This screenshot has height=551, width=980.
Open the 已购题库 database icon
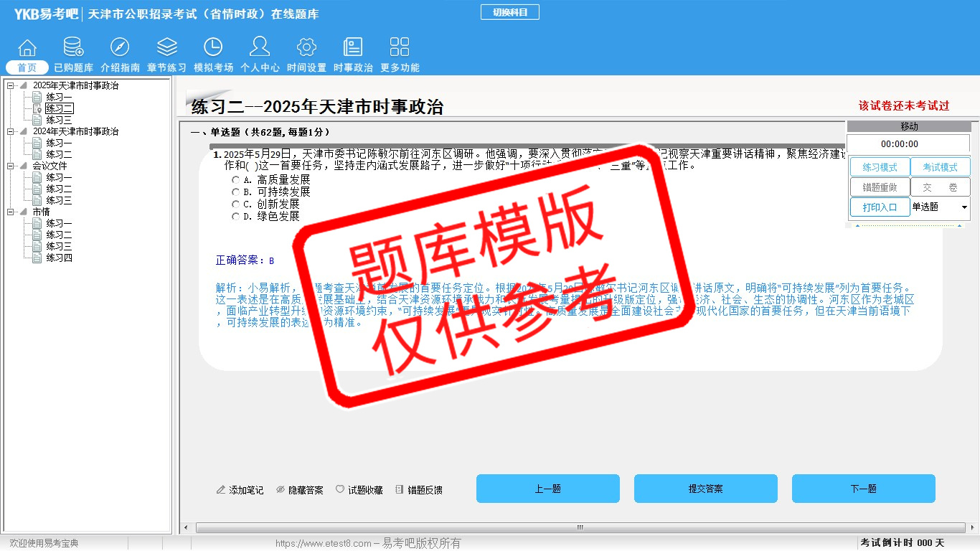[73, 48]
